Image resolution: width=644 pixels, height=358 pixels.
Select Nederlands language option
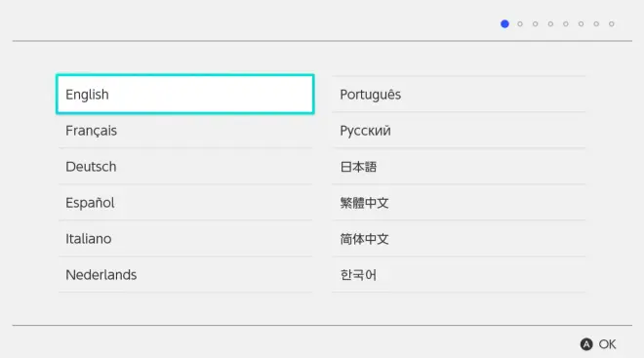tap(185, 275)
